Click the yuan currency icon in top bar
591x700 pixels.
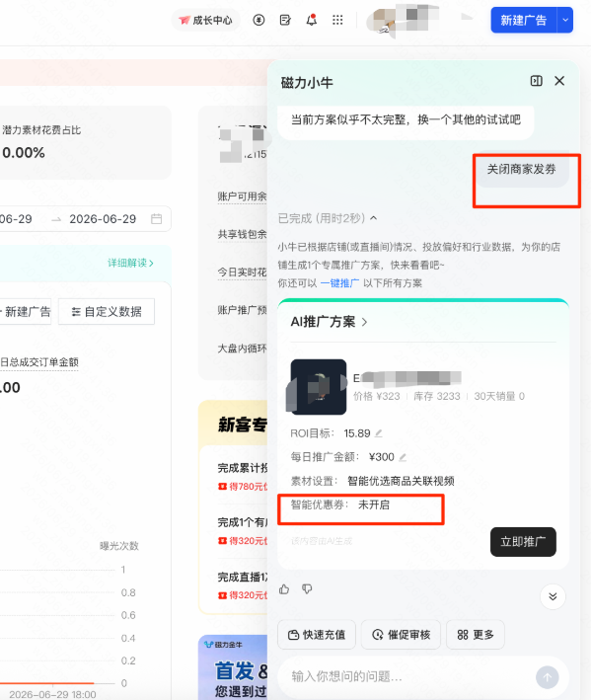tap(259, 20)
